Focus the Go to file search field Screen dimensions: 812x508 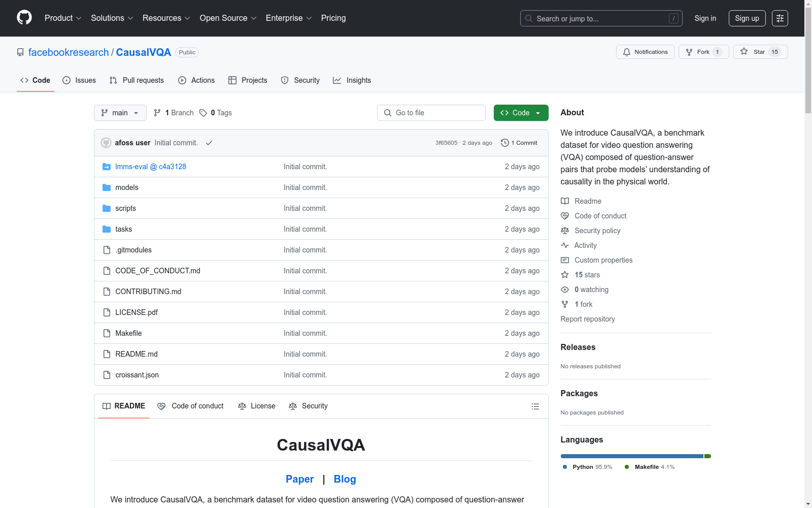click(431, 113)
